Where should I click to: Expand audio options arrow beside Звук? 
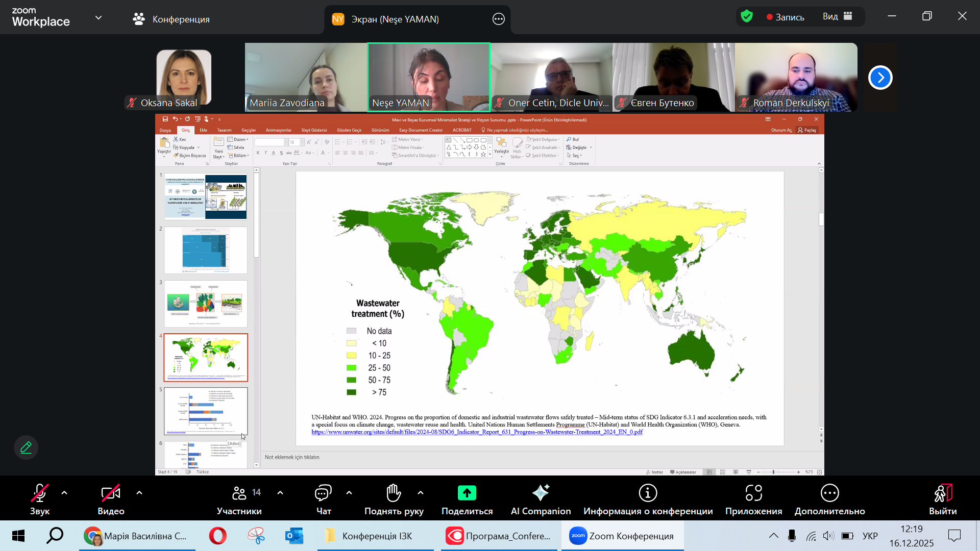[x=64, y=493]
